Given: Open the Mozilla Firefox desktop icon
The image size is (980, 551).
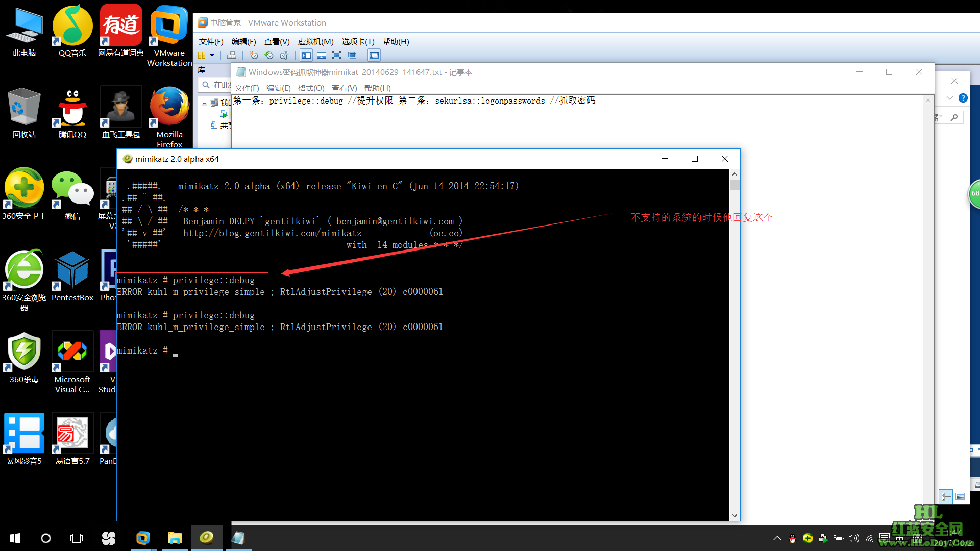Looking at the screenshot, I should point(169,117).
